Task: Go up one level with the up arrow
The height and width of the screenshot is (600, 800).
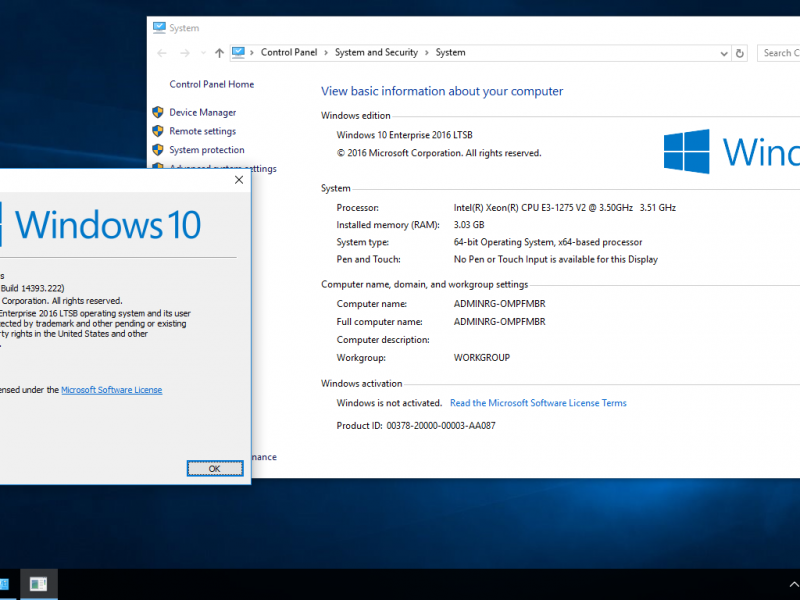Action: click(219, 53)
